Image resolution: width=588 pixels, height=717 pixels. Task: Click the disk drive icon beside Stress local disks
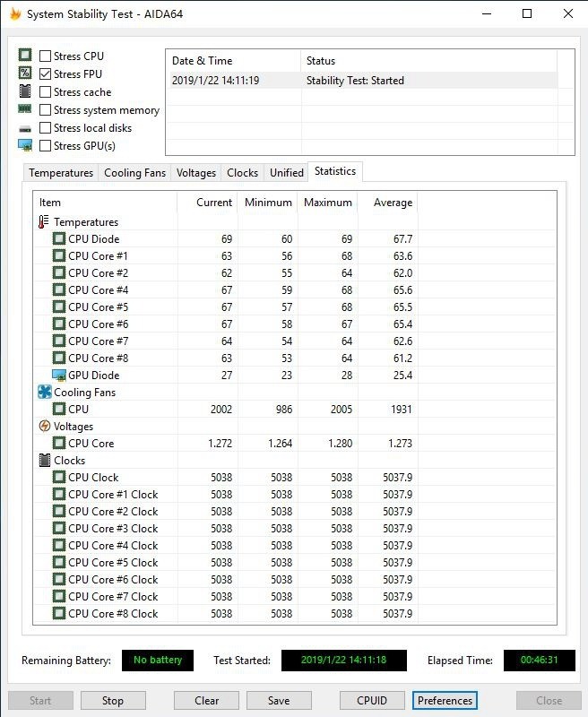click(25, 129)
